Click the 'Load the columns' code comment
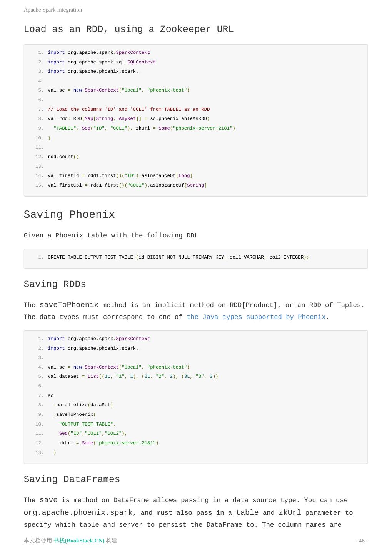Viewport: 392px width, 554px height. (x=128, y=109)
